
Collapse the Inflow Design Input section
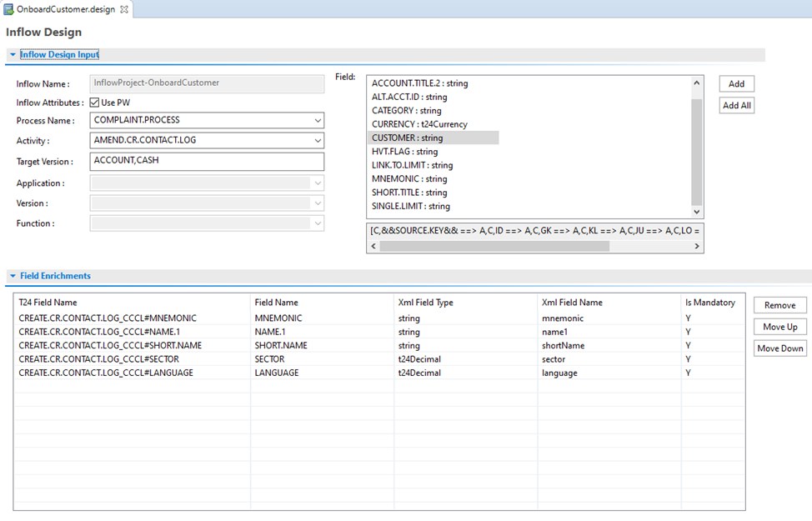tap(13, 55)
